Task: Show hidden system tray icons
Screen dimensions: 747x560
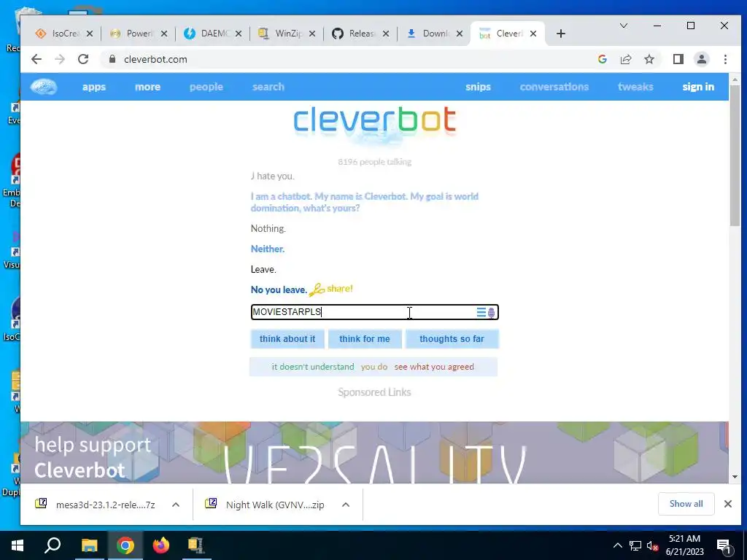Action: click(617, 545)
